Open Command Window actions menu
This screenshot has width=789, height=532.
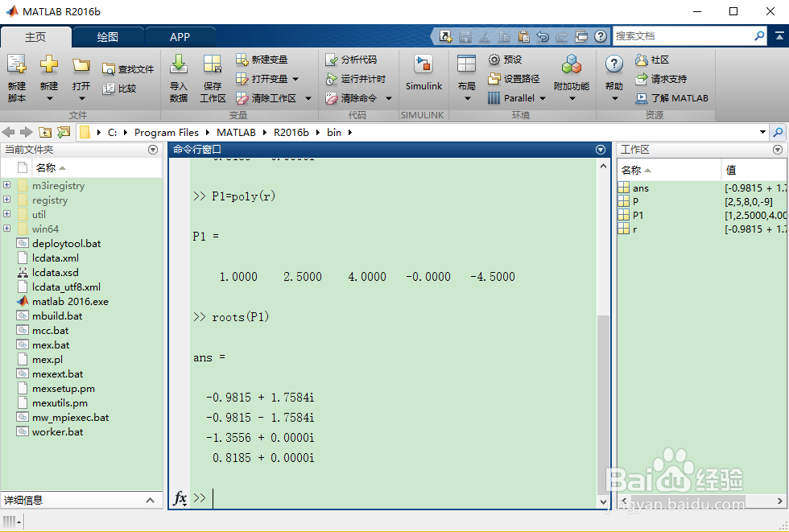[601, 150]
